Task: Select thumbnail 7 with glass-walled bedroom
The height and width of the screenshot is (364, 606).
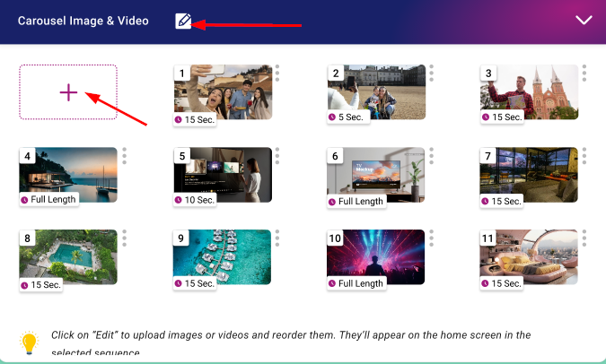Action: pos(529,175)
